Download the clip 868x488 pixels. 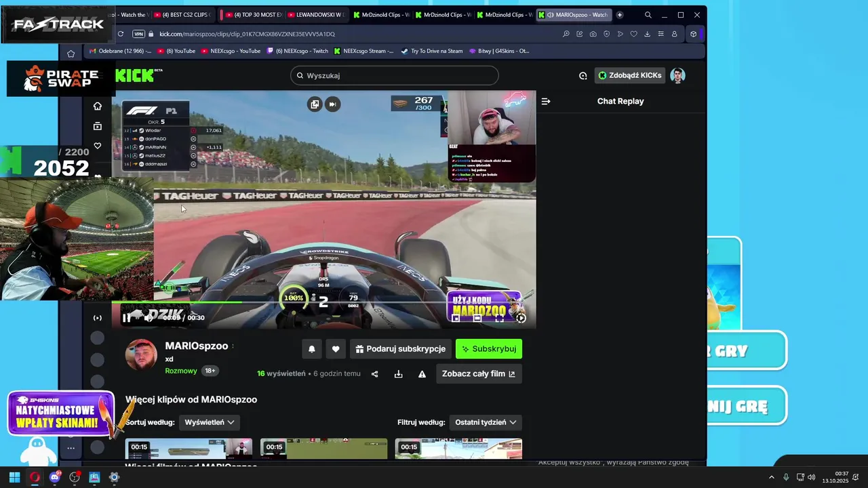[x=398, y=374]
